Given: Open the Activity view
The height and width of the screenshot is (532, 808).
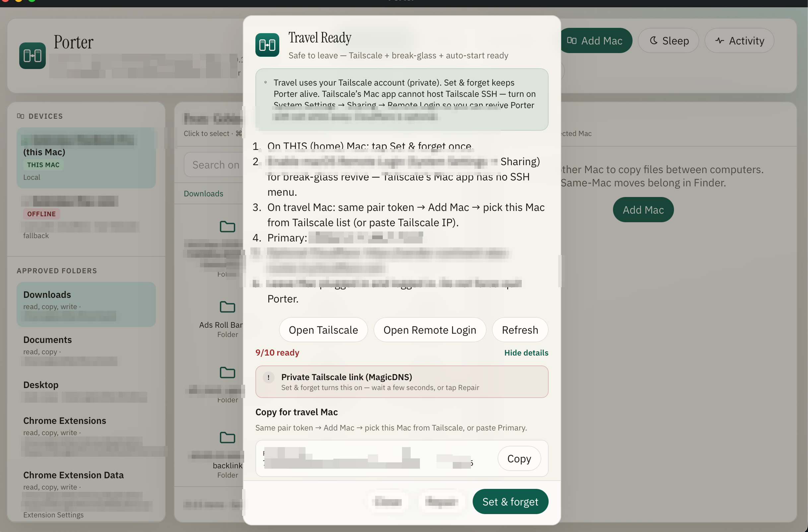Looking at the screenshot, I should (739, 41).
